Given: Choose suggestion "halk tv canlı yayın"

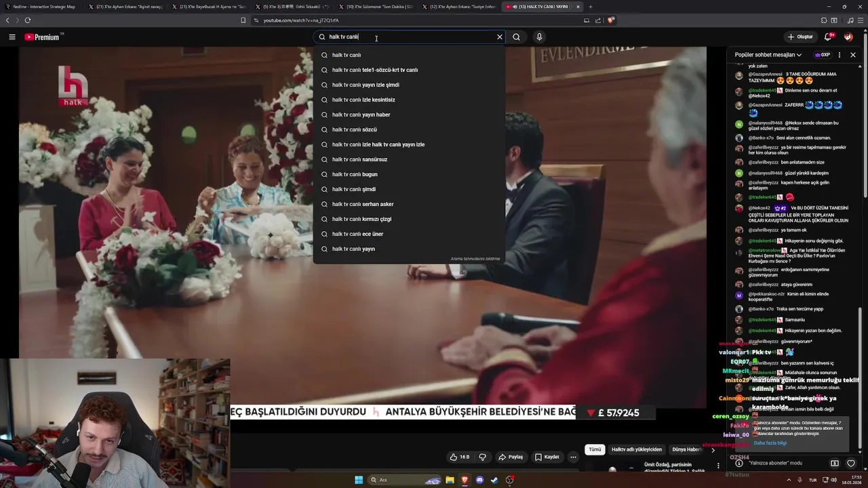Looking at the screenshot, I should (x=409, y=249).
